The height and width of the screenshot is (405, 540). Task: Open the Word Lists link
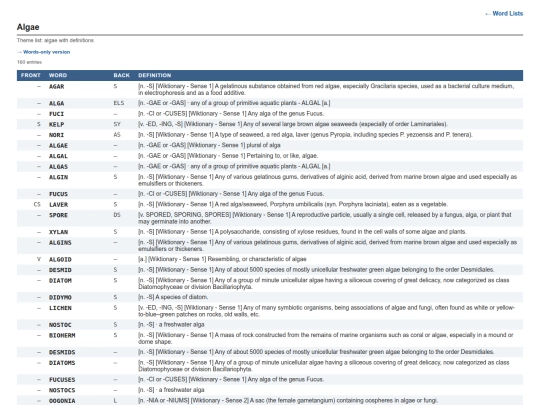[x=504, y=13]
